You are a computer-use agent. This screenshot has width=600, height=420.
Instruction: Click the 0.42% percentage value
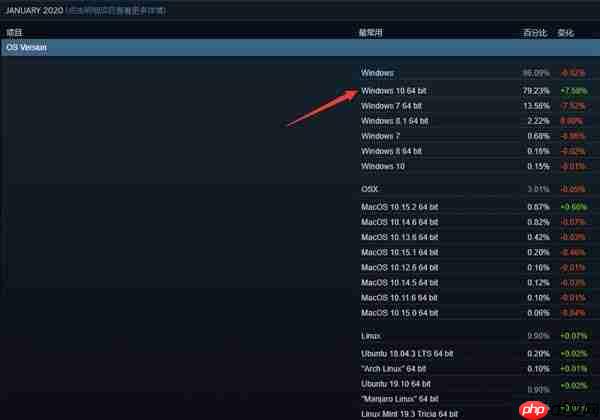[x=538, y=237]
